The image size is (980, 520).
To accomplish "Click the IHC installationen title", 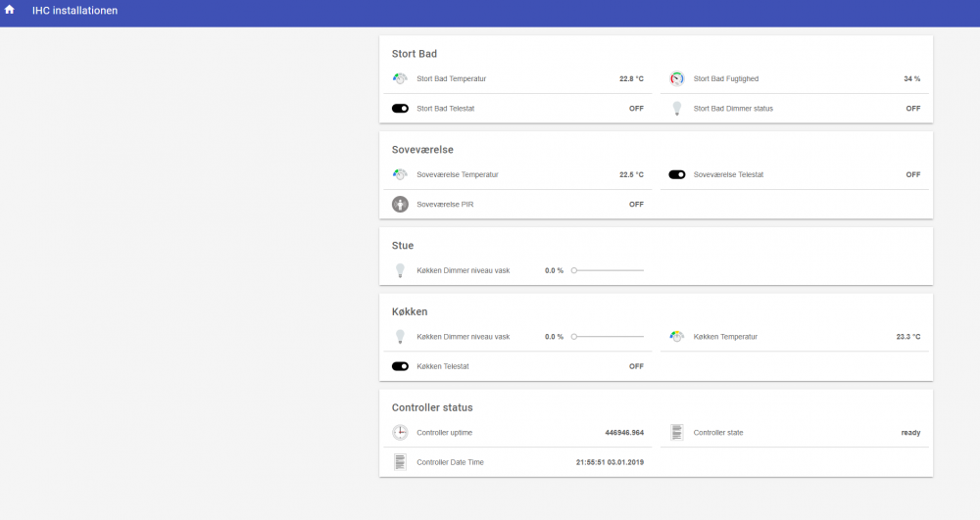I will [x=74, y=11].
